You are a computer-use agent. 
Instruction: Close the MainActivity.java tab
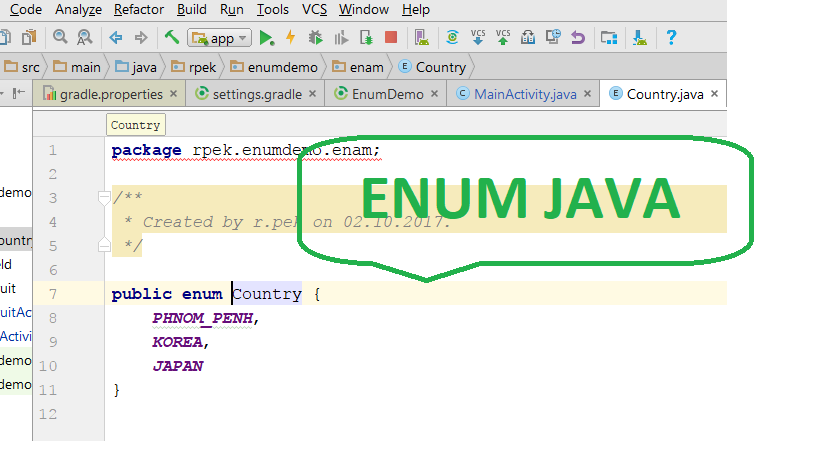click(x=587, y=93)
